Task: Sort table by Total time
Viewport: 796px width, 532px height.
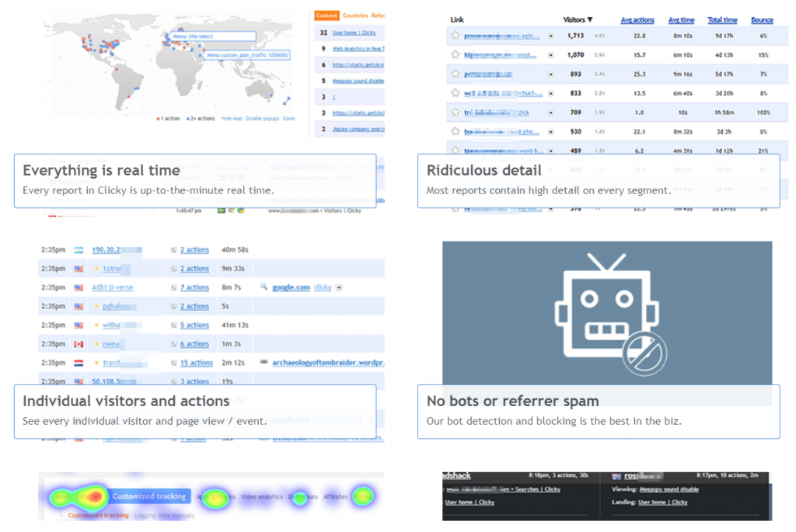Action: (722, 19)
